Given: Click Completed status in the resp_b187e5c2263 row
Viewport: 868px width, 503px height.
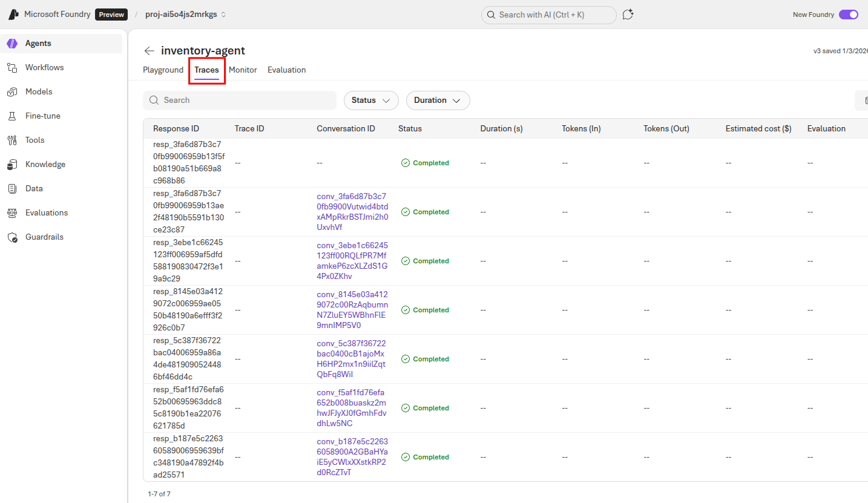Looking at the screenshot, I should tap(425, 457).
